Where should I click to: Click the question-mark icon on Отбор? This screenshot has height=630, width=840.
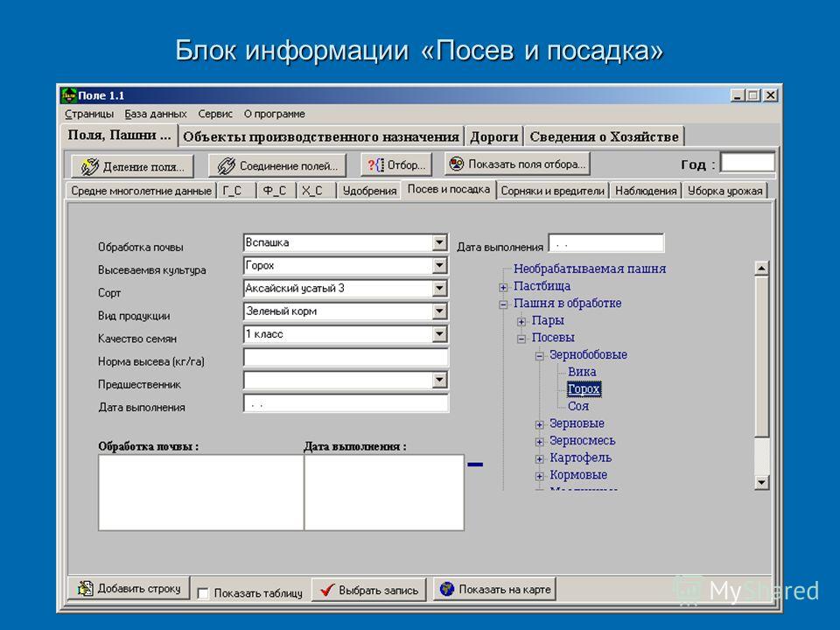point(375,165)
